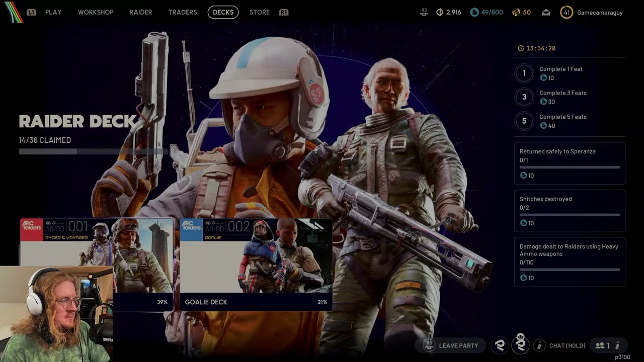Click the blue Cred icon beside 49/800
The height and width of the screenshot is (362, 644).
pos(474,12)
